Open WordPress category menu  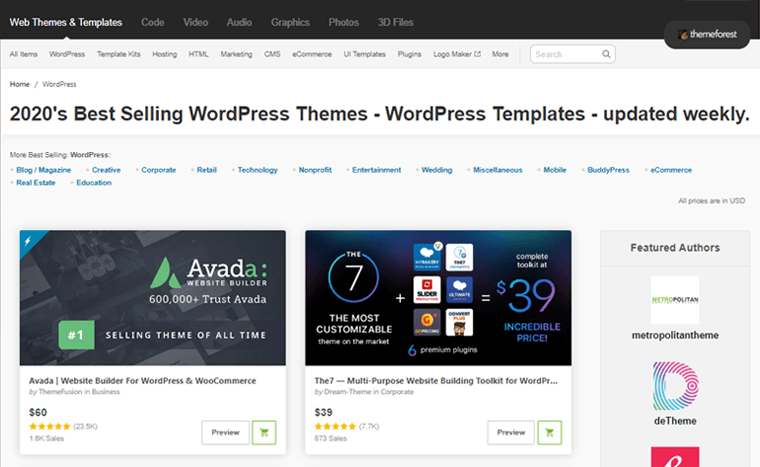(x=67, y=54)
